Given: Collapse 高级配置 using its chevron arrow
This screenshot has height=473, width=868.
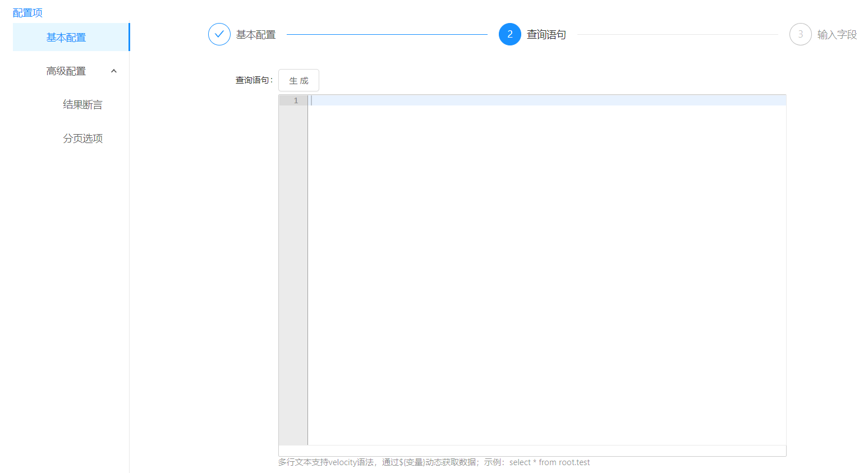Looking at the screenshot, I should 114,71.
